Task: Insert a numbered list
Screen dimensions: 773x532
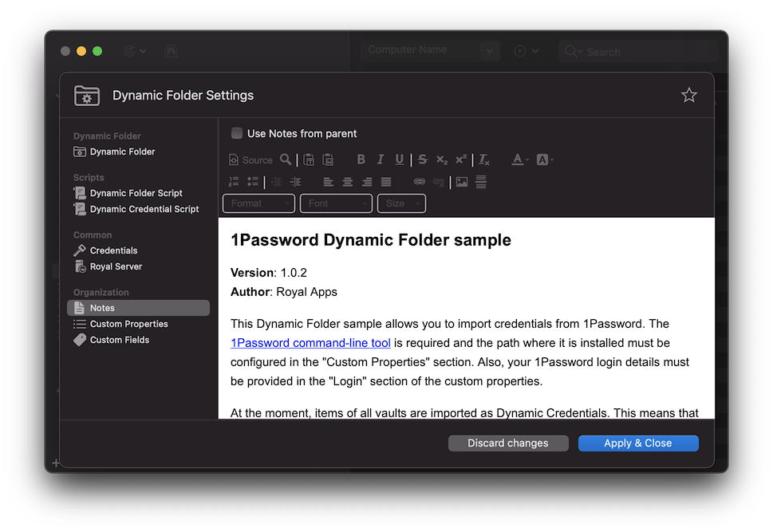Action: [x=234, y=181]
